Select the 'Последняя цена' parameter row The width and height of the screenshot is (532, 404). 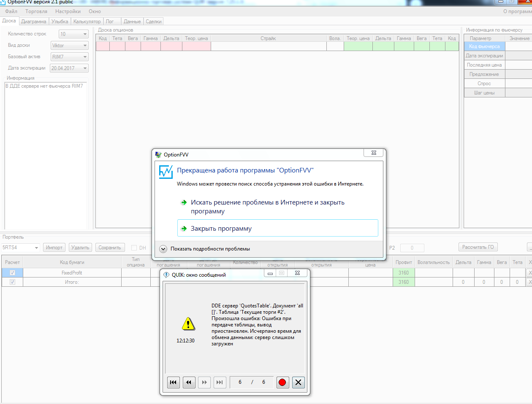coord(484,65)
